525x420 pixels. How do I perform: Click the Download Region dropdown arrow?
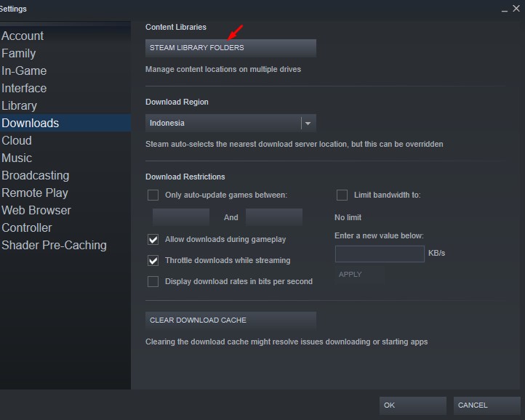[x=308, y=123]
